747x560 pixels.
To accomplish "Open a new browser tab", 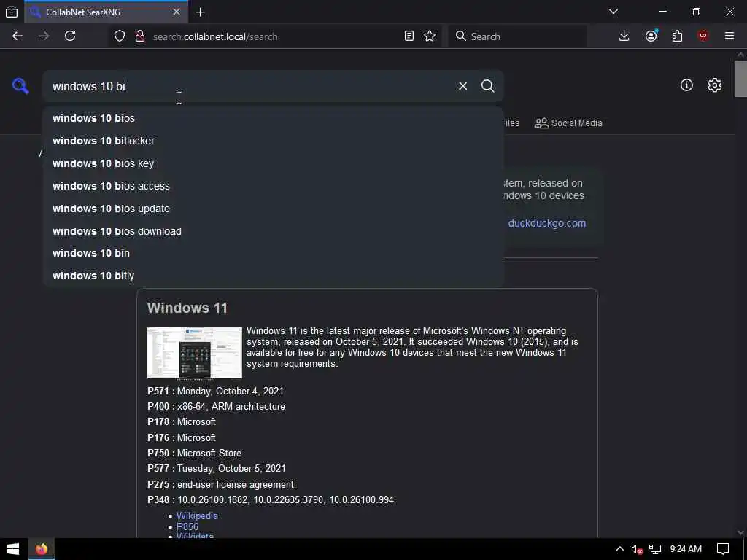I will (x=201, y=12).
